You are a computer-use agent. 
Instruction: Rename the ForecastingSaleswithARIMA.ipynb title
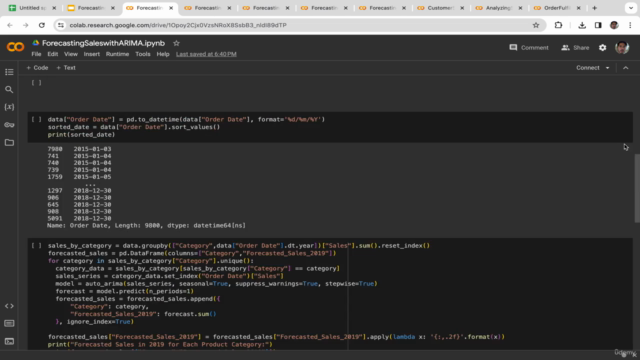point(103,43)
